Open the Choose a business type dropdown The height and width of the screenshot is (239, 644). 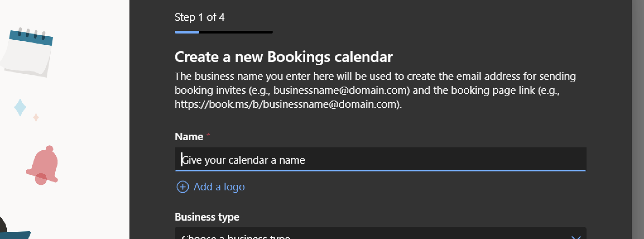click(x=380, y=233)
